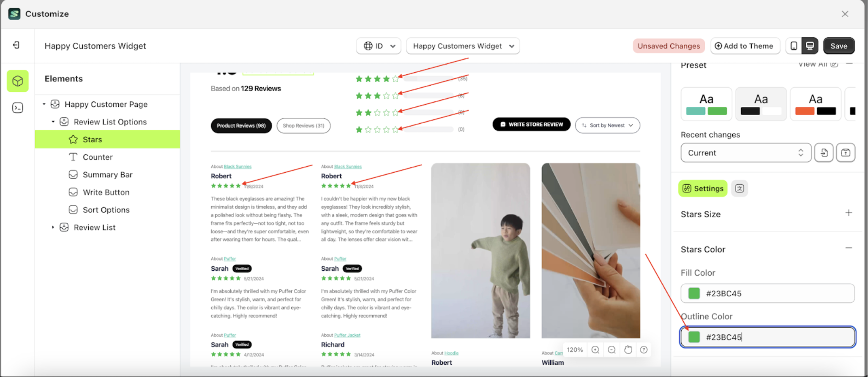868x380 pixels.
Task: Collapse the Stars Color section
Action: (848, 248)
